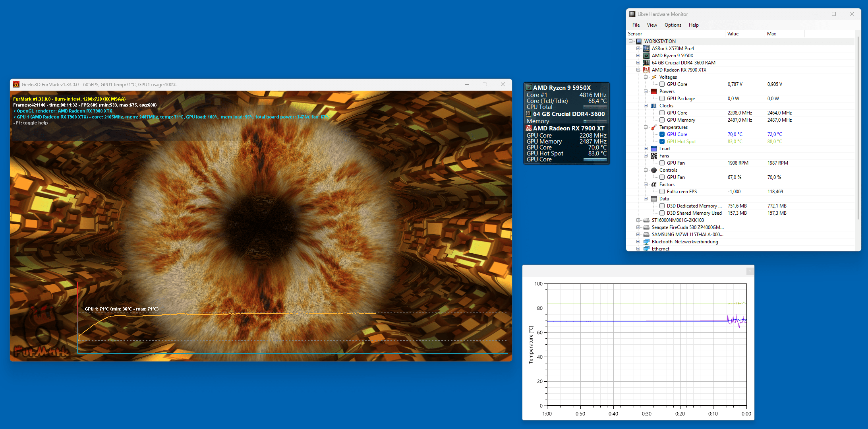Screen dimensions: 868x429
Task: Check the D3D Dedicated Memory checkbox
Action: pyautogui.click(x=662, y=206)
